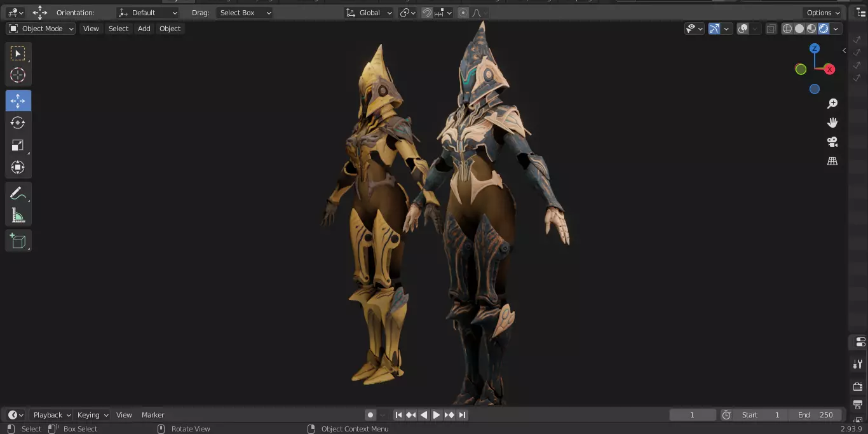The height and width of the screenshot is (434, 868).
Task: Click the current frame field
Action: [x=693, y=415]
